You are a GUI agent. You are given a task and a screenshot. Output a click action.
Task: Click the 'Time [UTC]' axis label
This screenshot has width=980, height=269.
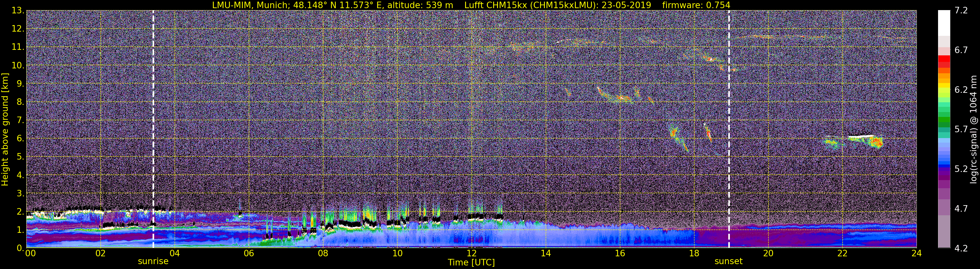pyautogui.click(x=471, y=262)
